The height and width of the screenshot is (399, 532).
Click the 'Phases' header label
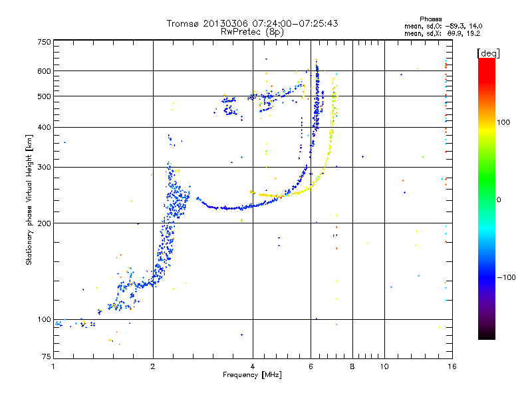click(430, 19)
